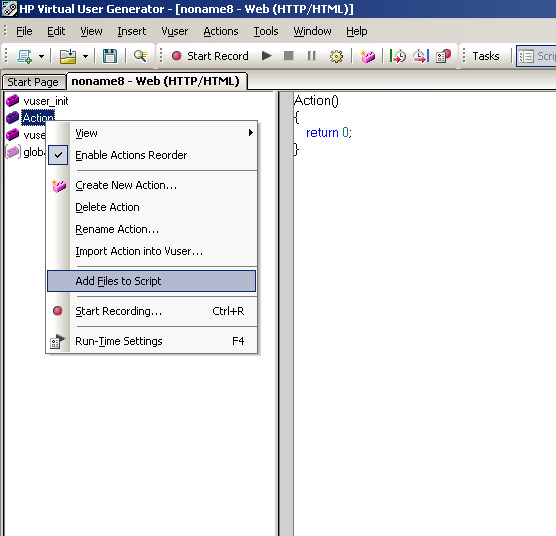Click the Tasks toolbar button
This screenshot has height=536, width=556.
coord(485,56)
